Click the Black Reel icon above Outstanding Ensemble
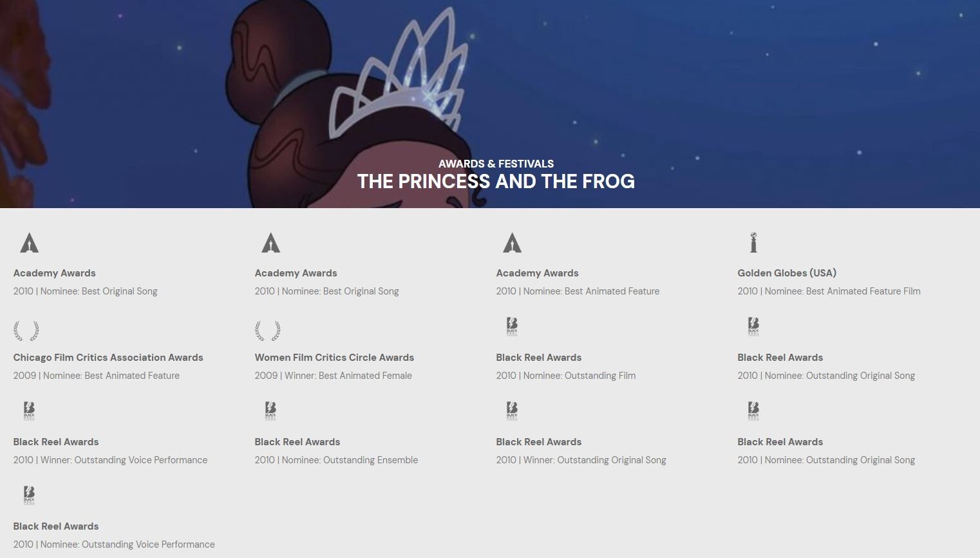This screenshot has width=980, height=558. [270, 411]
